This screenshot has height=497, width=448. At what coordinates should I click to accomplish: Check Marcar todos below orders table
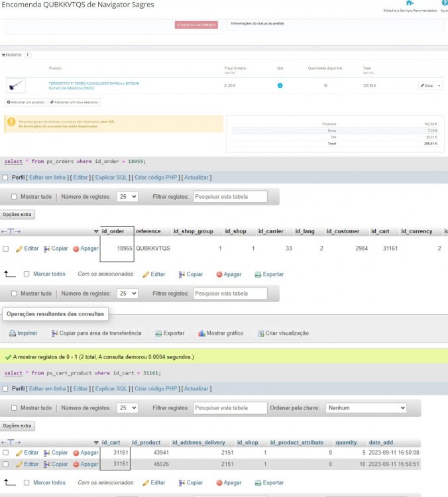[x=27, y=274]
